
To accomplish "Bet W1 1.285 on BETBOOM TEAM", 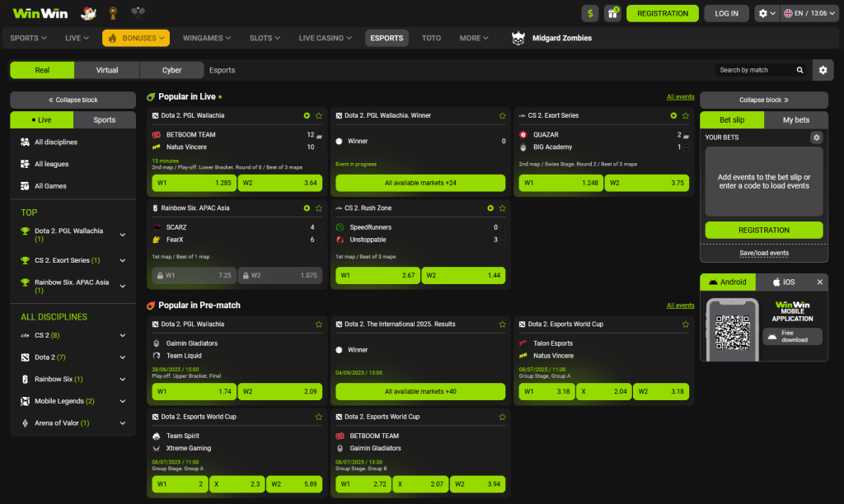I will pyautogui.click(x=194, y=183).
